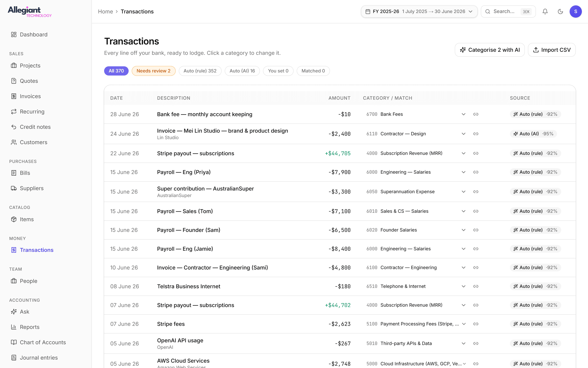Click the +$44,705 amount cell
Image resolution: width=588 pixels, height=368 pixels.
(x=338, y=153)
